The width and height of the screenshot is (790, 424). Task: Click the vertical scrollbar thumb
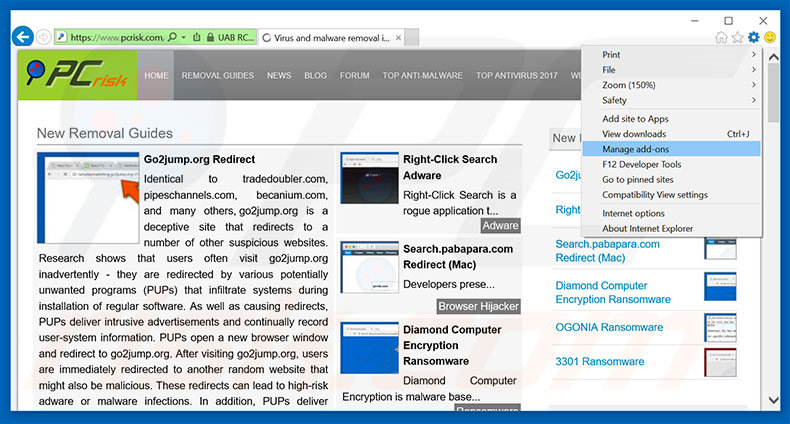774,93
